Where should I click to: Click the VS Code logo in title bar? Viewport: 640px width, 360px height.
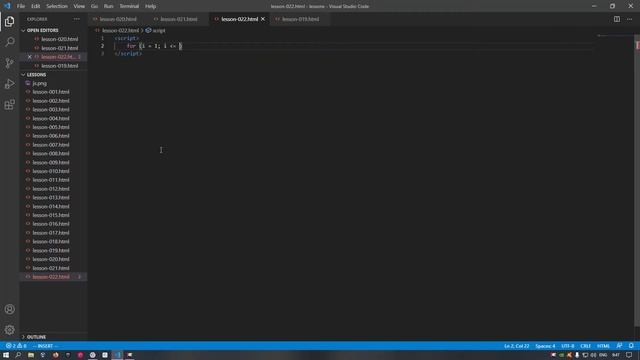[x=7, y=6]
